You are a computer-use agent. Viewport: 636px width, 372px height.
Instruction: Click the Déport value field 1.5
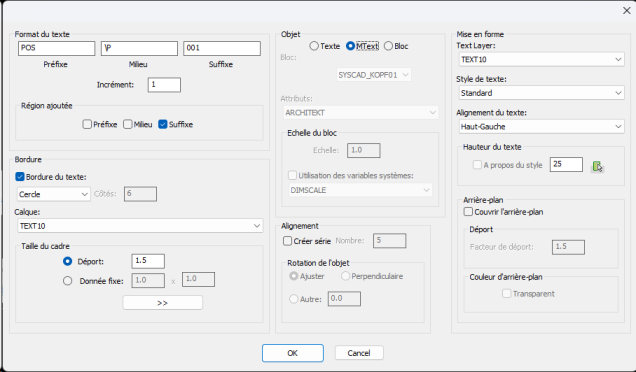tap(148, 261)
